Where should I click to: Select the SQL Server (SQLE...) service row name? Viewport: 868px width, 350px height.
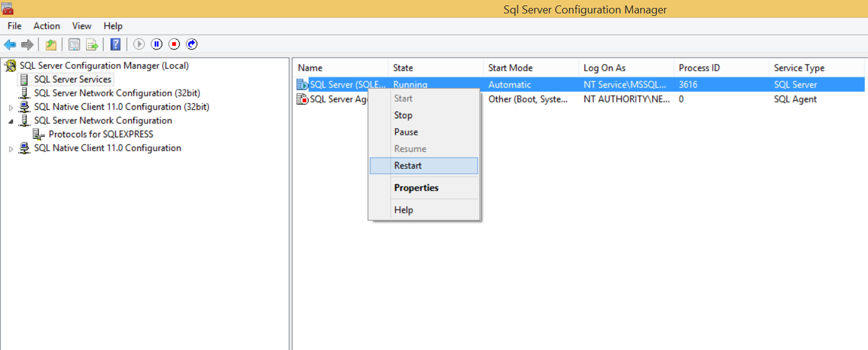click(x=348, y=85)
